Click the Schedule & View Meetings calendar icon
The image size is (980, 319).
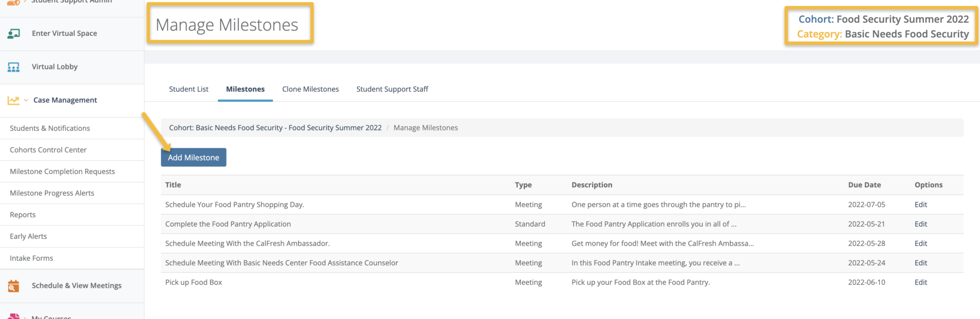14,286
